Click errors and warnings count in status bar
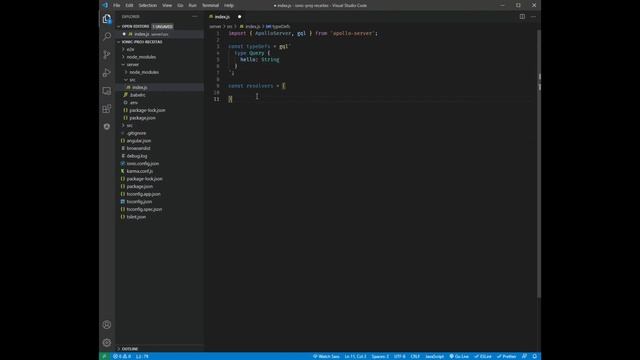The image size is (640, 360). pos(122,356)
